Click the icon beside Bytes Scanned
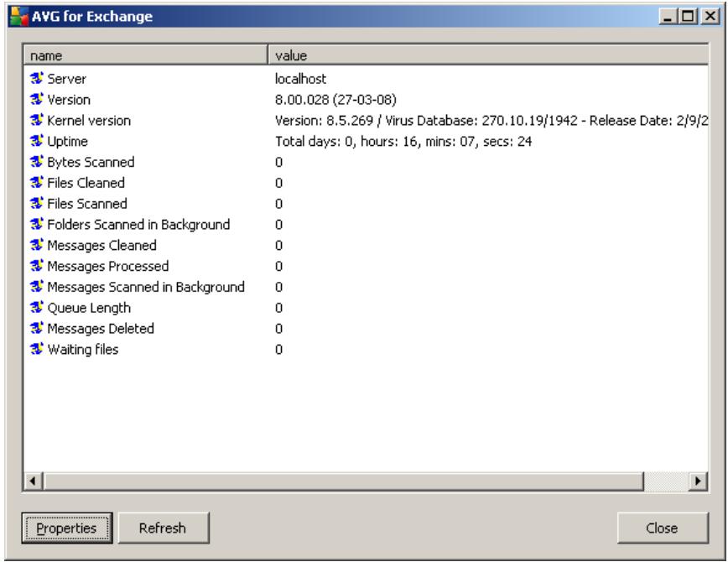 (37, 162)
